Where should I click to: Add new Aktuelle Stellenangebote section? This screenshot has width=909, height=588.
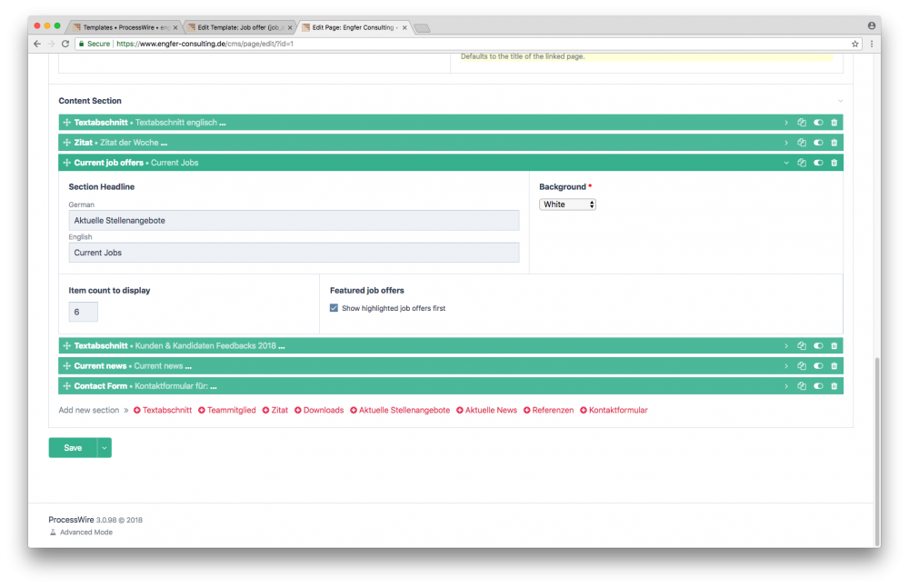pyautogui.click(x=399, y=411)
